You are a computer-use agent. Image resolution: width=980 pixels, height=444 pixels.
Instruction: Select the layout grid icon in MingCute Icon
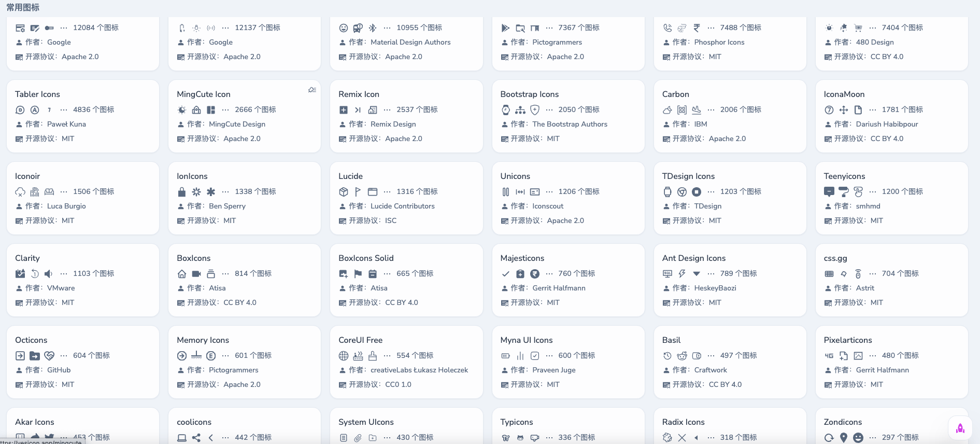(x=211, y=110)
